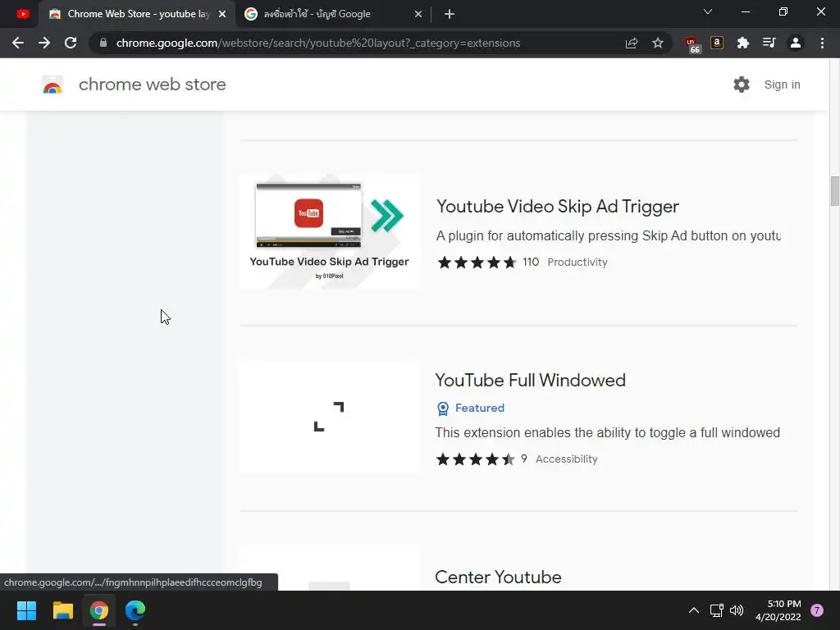The width and height of the screenshot is (840, 630).
Task: Show hidden system tray icons
Action: [x=694, y=610]
